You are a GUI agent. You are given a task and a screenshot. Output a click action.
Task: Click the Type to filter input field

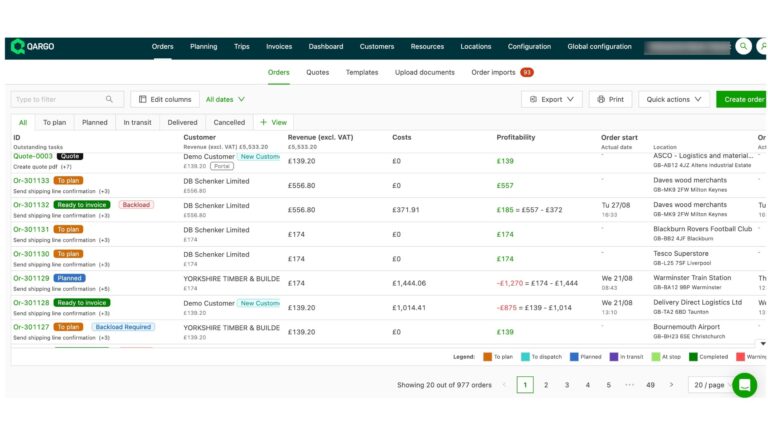tap(58, 99)
